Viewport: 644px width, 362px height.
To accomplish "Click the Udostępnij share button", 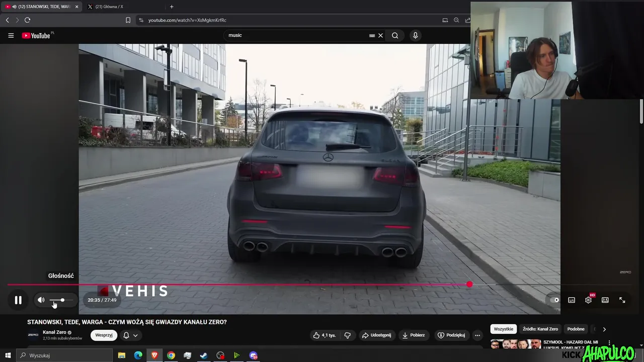I will click(376, 335).
